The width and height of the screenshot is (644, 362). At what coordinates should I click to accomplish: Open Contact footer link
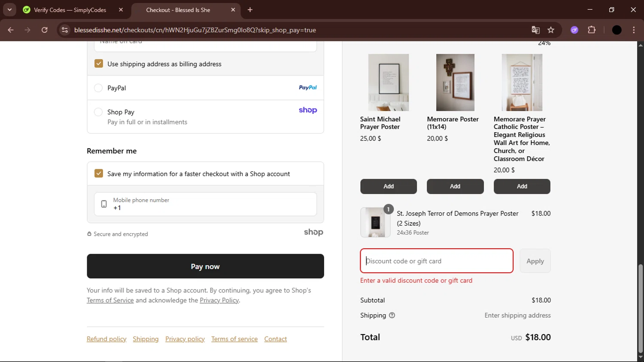276,339
